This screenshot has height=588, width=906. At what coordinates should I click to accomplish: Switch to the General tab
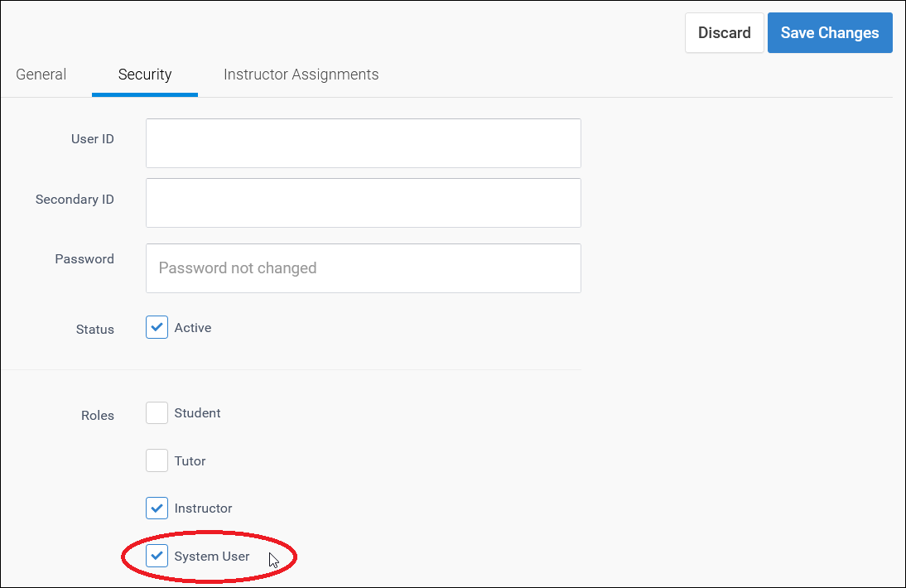point(41,75)
